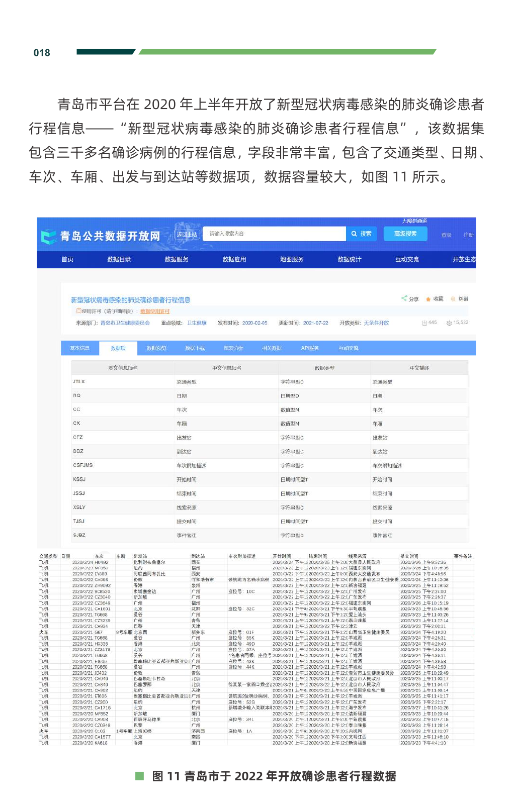Viewport: 513px width, 812px height.
Task: Click the view count icon beside 15,522
Action: (x=449, y=323)
